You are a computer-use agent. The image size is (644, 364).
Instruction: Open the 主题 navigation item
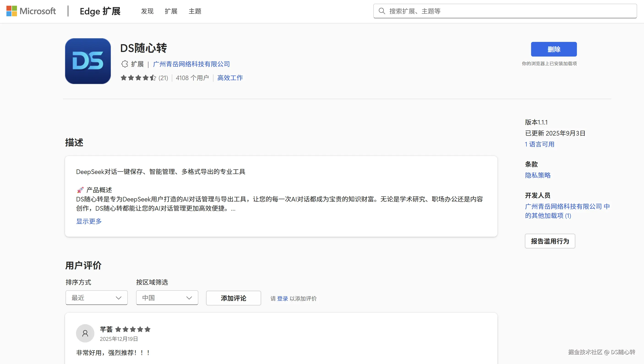(x=195, y=11)
